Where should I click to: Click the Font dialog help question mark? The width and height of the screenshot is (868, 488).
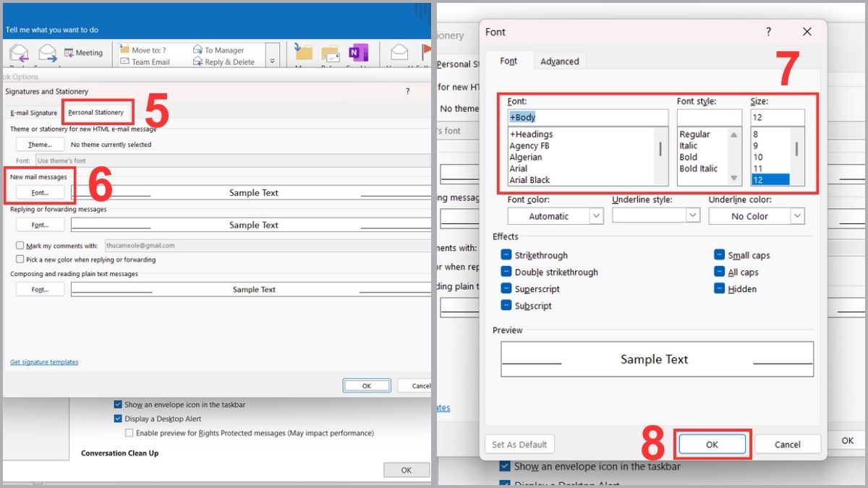pyautogui.click(x=768, y=32)
